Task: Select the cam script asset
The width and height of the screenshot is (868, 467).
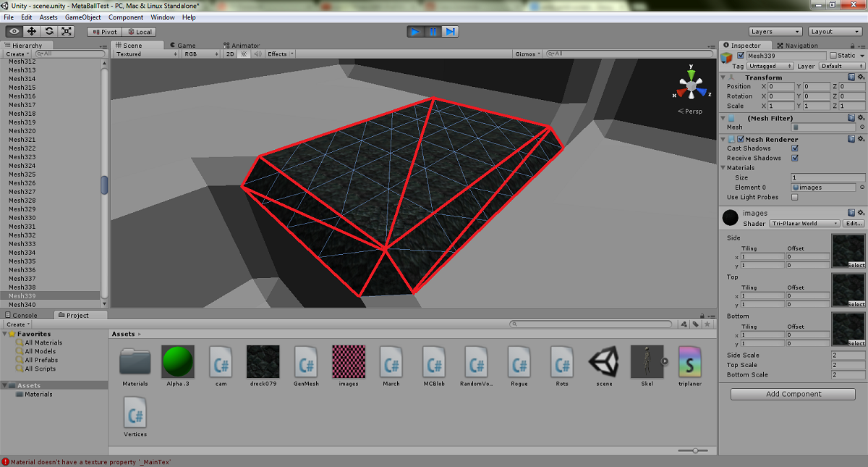Action: coord(221,361)
